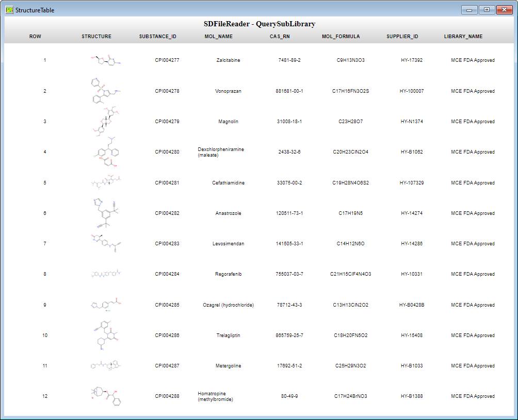Click the Homatropine methylbromide structure image
This screenshot has width=518, height=420.
[x=106, y=396]
